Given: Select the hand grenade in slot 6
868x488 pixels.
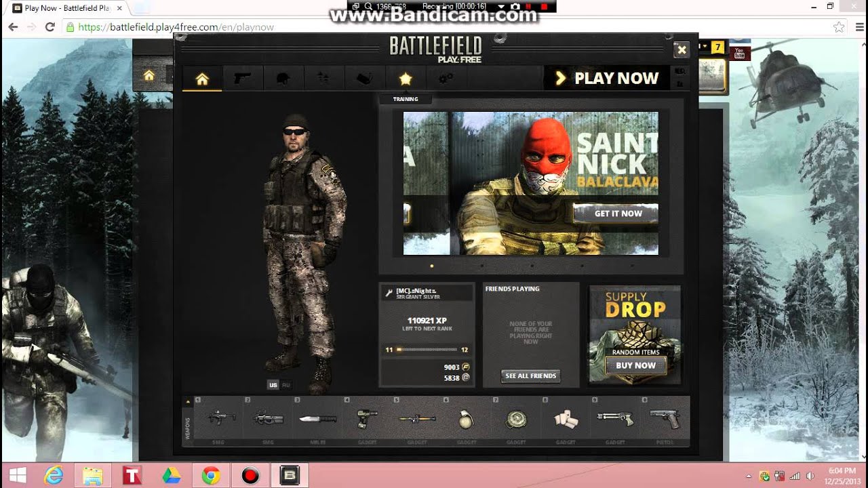Looking at the screenshot, I should coord(467,420).
